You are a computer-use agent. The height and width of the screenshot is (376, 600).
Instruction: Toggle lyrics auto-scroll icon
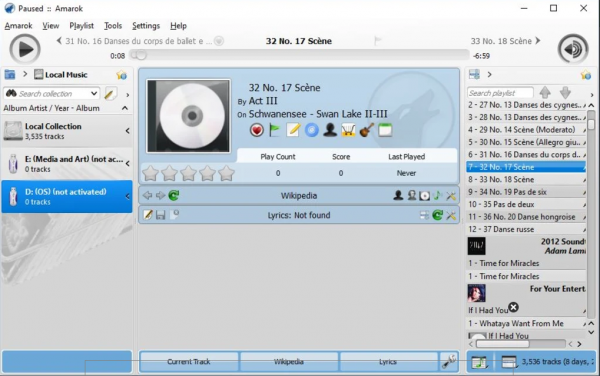[x=424, y=215]
